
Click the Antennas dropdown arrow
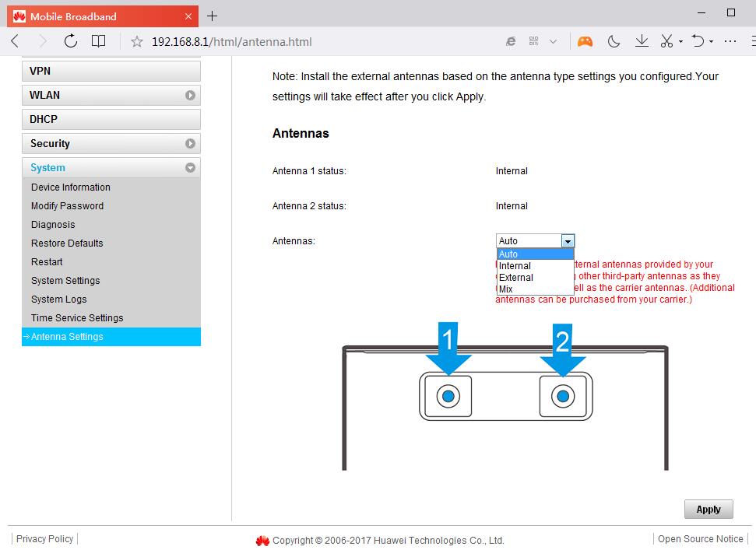point(568,241)
